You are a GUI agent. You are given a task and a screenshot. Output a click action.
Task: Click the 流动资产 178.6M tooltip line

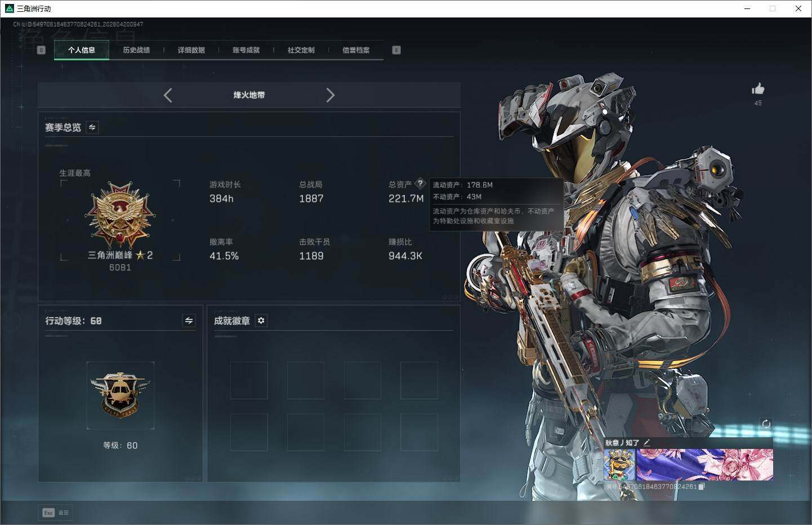point(463,185)
